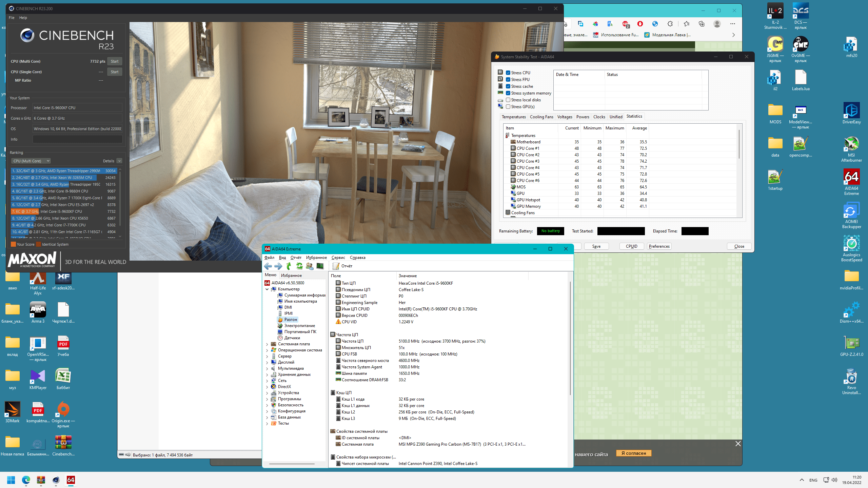Open 3DMark desktop shortcut
868x488 pixels.
coord(13,412)
